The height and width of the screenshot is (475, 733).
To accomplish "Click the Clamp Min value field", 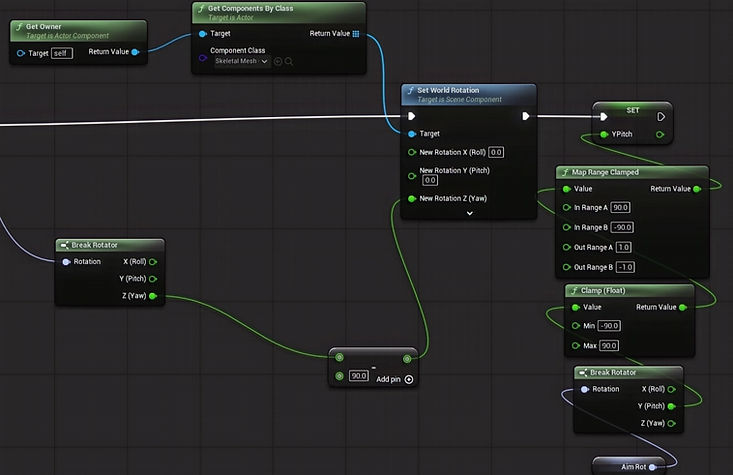I will (609, 325).
